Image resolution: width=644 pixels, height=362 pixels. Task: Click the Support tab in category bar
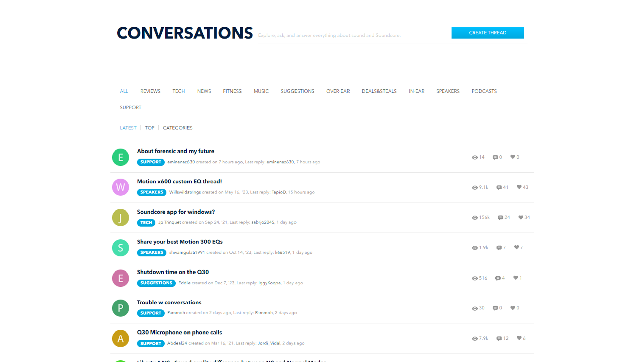[x=130, y=107]
